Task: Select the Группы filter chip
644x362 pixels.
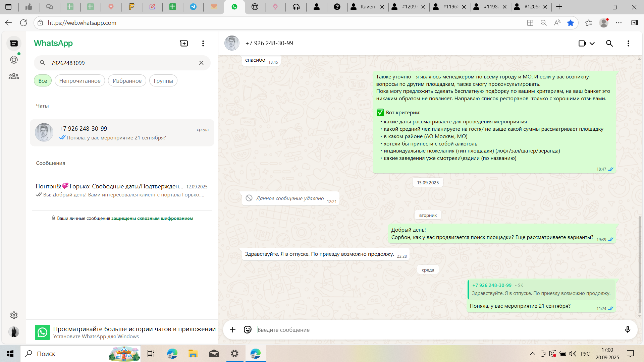Action: pos(163,81)
